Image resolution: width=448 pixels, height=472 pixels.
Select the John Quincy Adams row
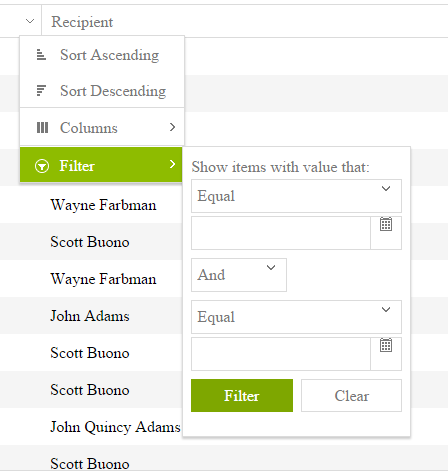click(x=115, y=427)
